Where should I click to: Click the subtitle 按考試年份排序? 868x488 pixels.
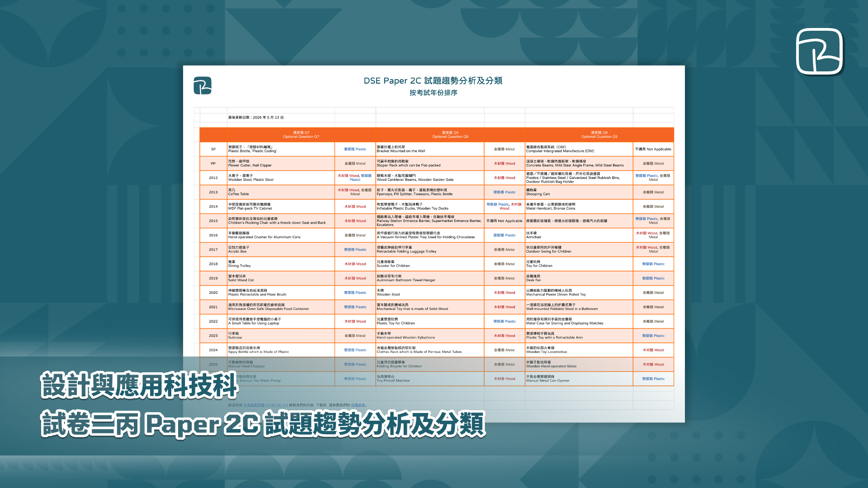click(434, 93)
